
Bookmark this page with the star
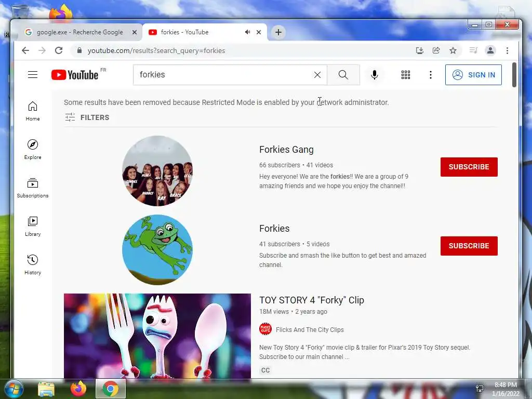pos(453,50)
